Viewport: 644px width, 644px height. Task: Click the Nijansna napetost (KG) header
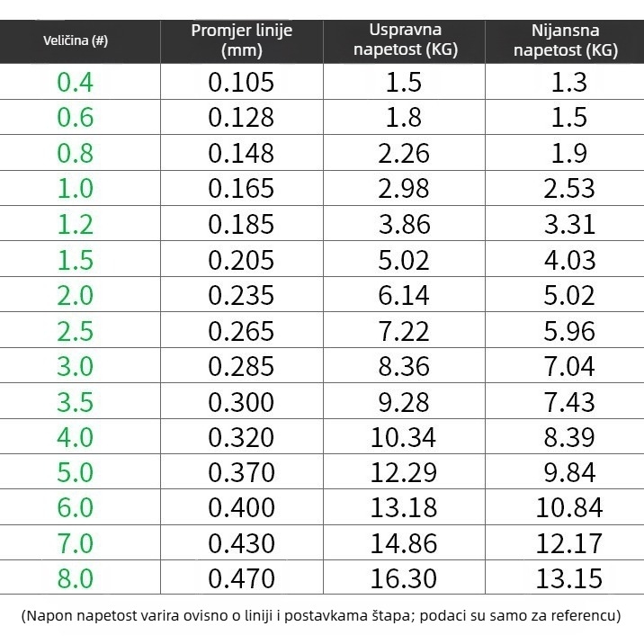[566, 40]
